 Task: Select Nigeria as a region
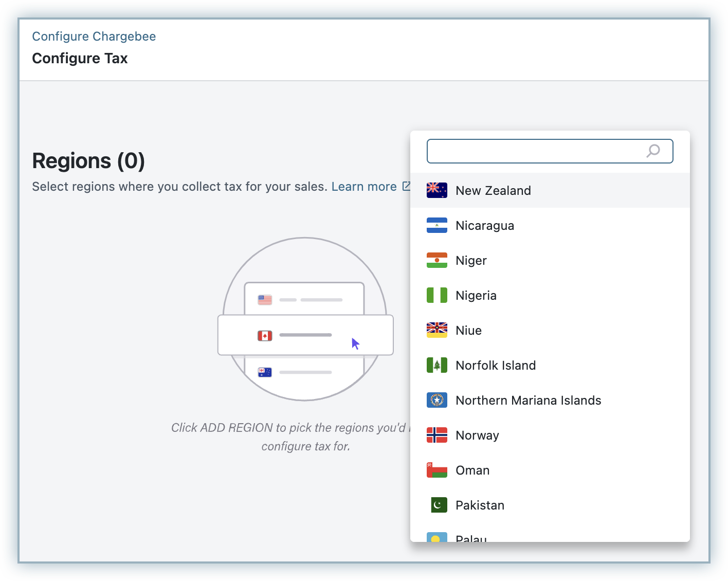pos(476,296)
